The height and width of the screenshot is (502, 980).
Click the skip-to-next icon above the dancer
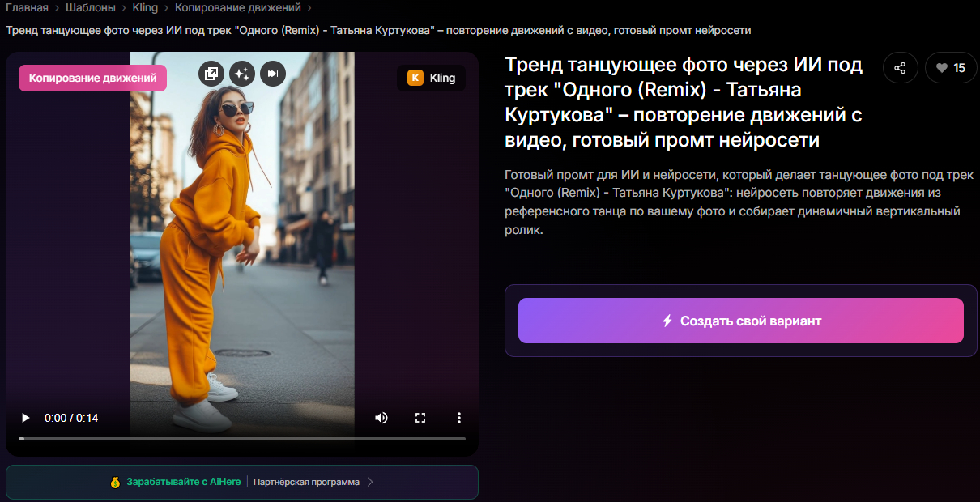(273, 74)
